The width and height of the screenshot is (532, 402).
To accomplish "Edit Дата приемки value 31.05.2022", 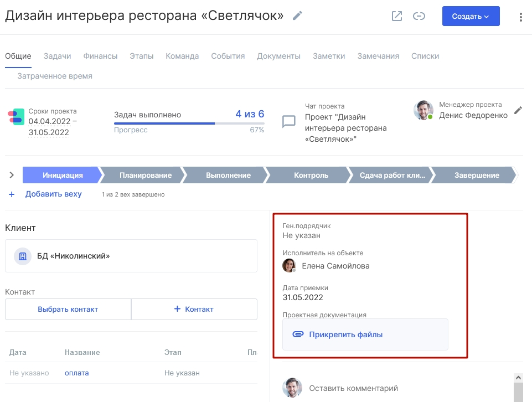I will [303, 297].
